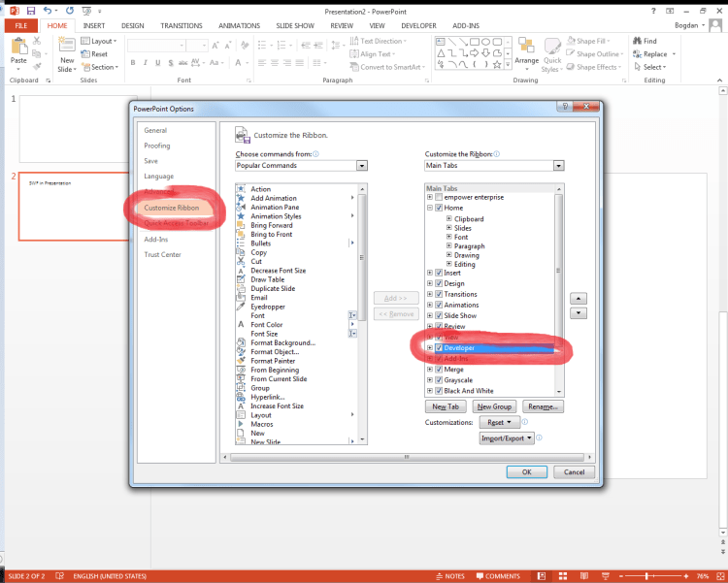
Task: Click the Find binoculars icon
Action: (638, 41)
